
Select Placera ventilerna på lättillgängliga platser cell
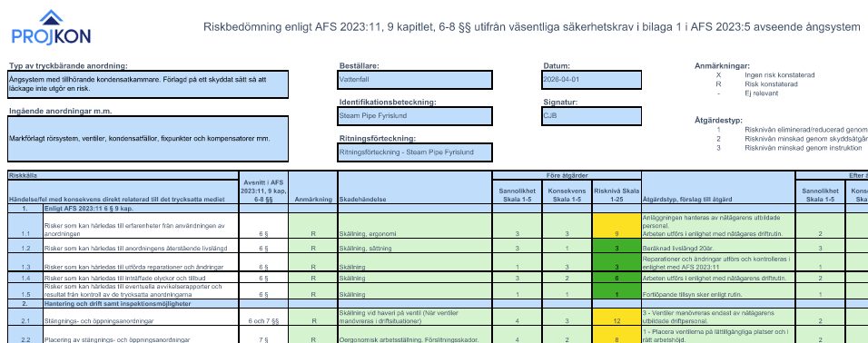(x=718, y=335)
